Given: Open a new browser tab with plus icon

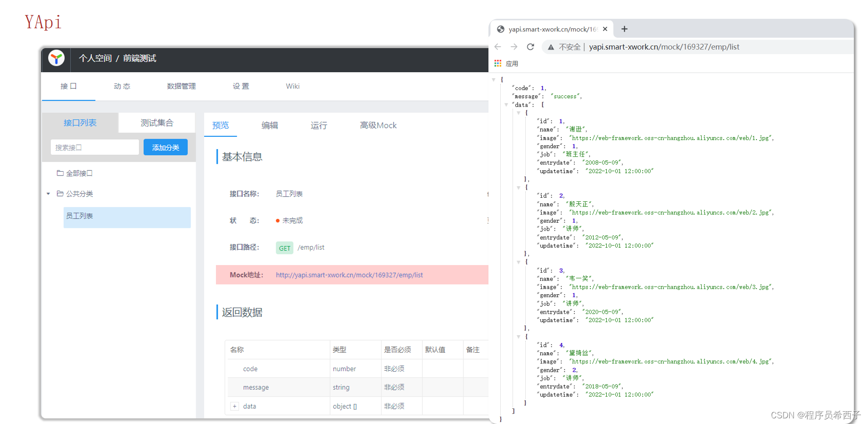Looking at the screenshot, I should click(624, 29).
